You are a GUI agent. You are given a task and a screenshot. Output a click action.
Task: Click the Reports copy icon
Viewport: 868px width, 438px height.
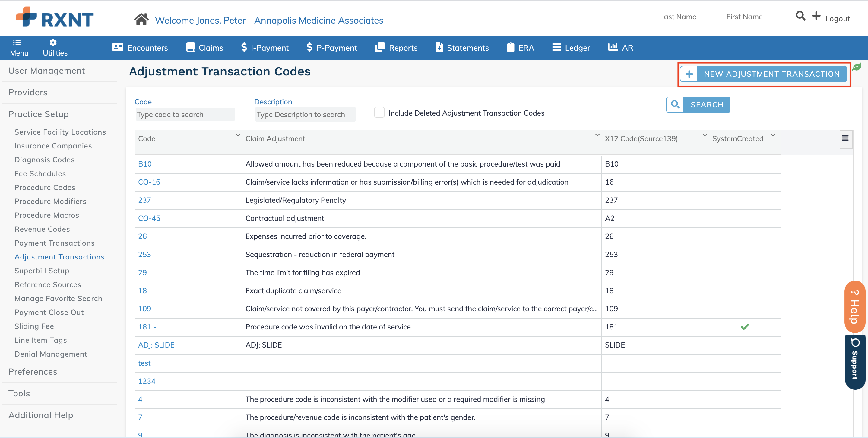pos(380,47)
